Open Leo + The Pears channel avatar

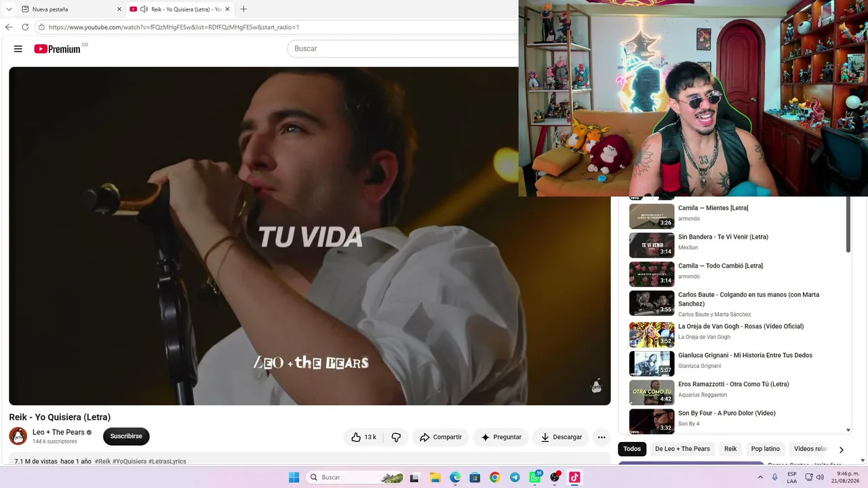coord(18,436)
